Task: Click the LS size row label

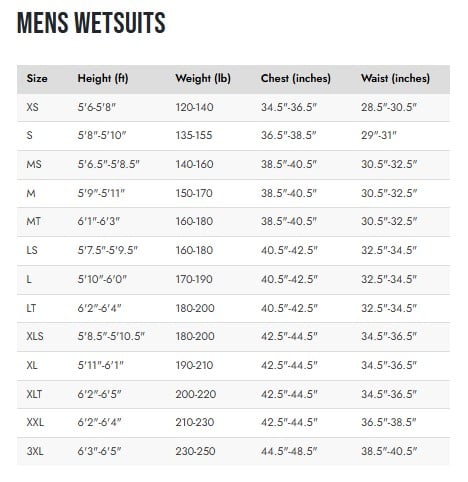Action: (x=32, y=250)
